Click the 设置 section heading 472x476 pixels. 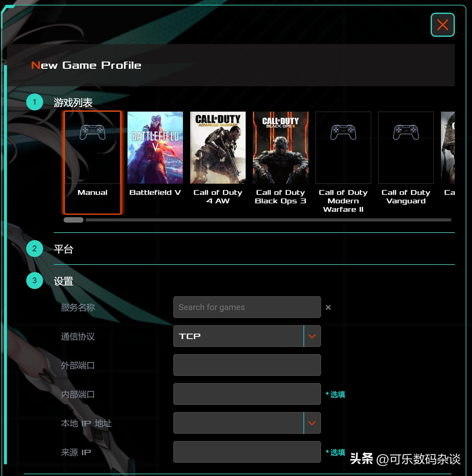(64, 281)
